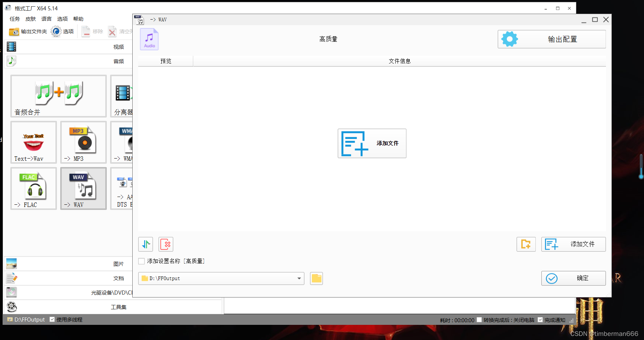Click the 清空 clear list toolbar icon
Screen dimensions: 644x340
tap(112, 32)
